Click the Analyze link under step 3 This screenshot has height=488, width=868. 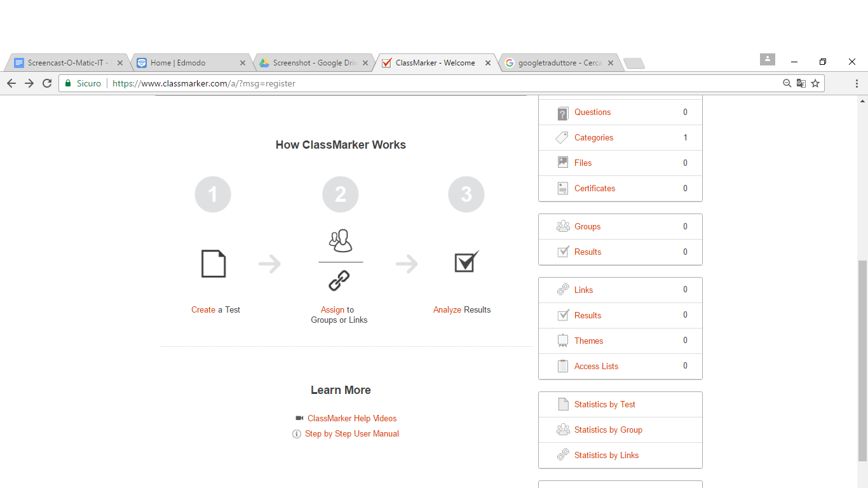447,310
